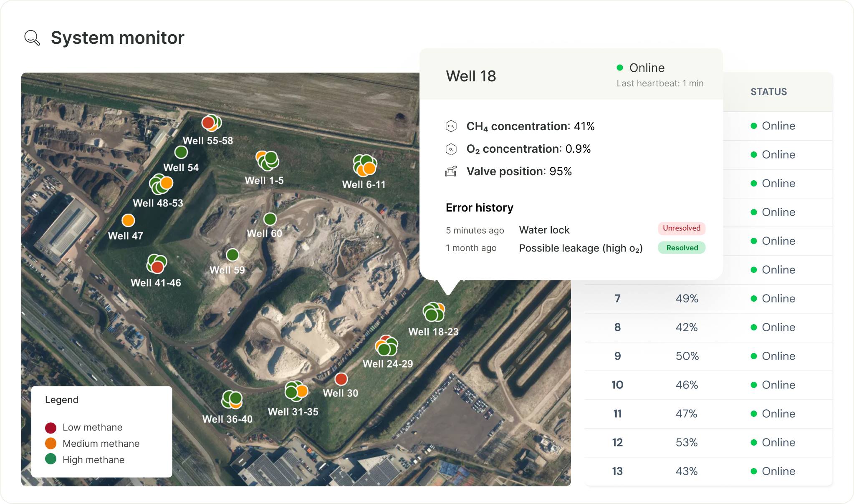The height and width of the screenshot is (504, 854).
Task: Click the Medium methane orange legend swatch
Action: click(51, 444)
